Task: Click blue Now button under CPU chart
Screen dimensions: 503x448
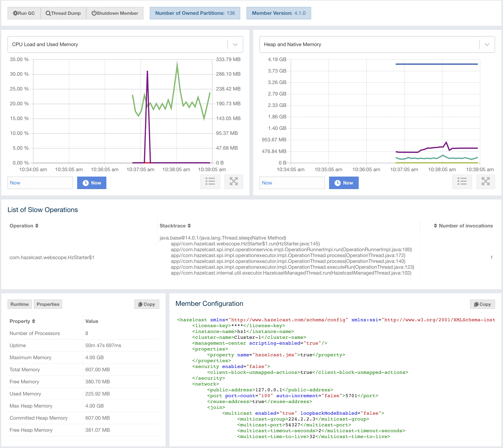Action: 92,183
